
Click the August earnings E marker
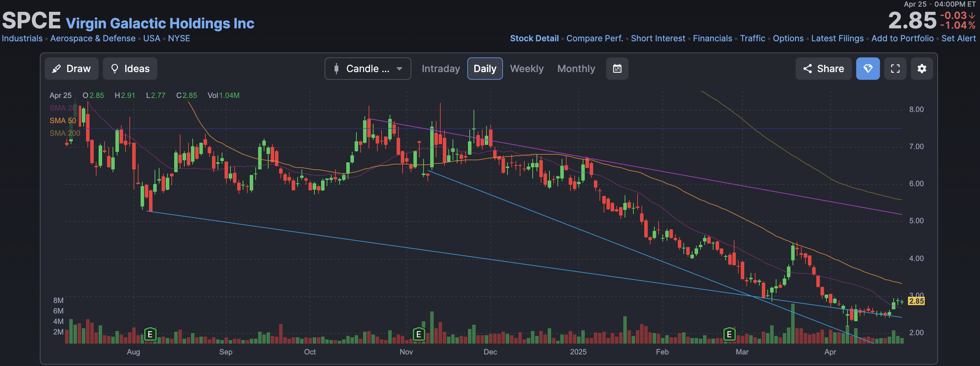coord(150,334)
